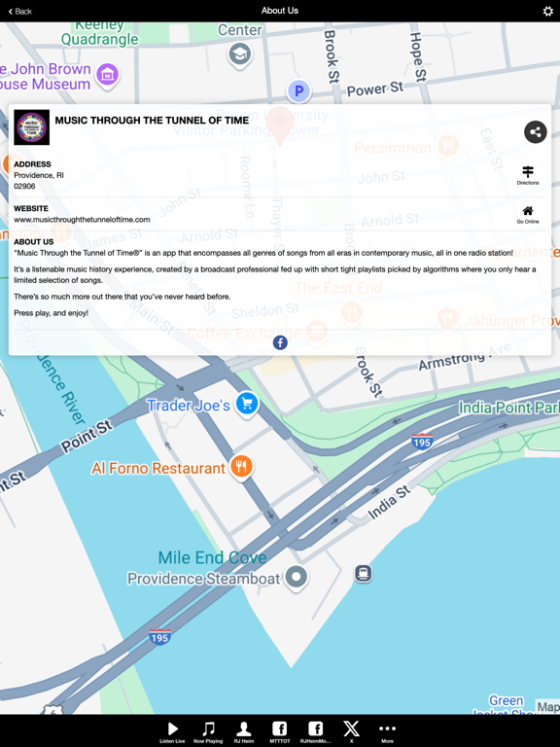Screen dimensions: 560x747
Task: Open the RJHeimMo... Facebook tab
Action: click(315, 731)
